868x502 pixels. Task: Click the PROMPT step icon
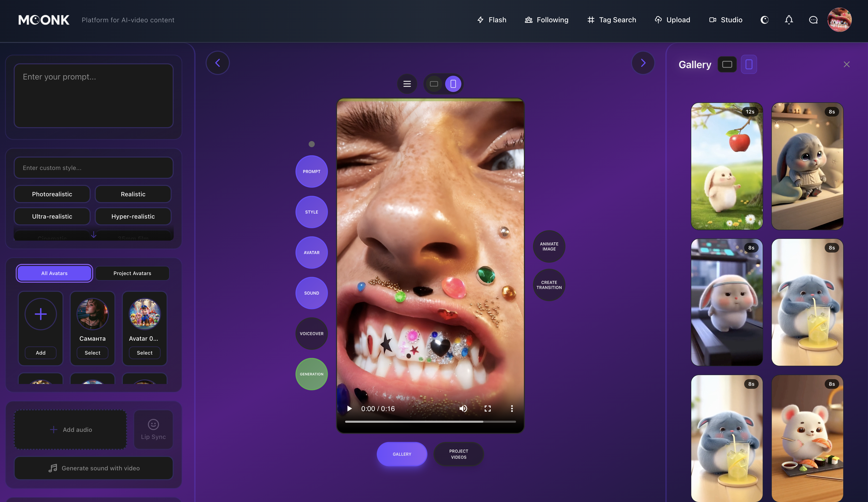click(311, 171)
